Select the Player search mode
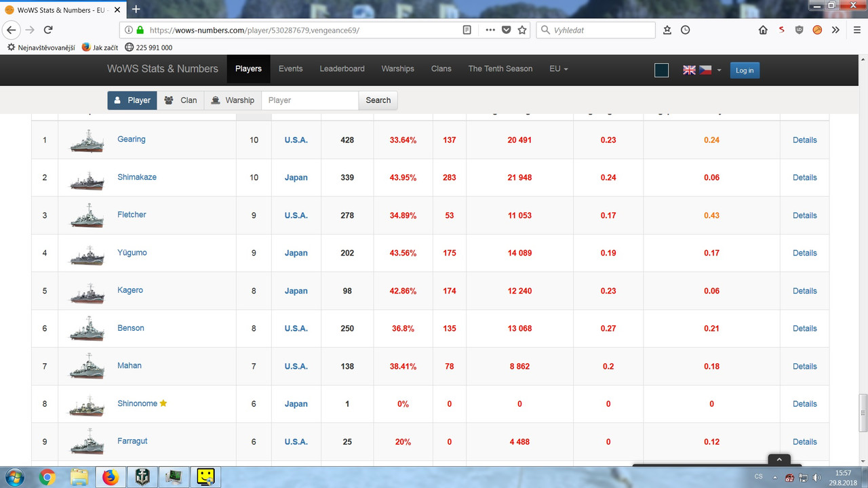The image size is (868, 488). coord(132,100)
